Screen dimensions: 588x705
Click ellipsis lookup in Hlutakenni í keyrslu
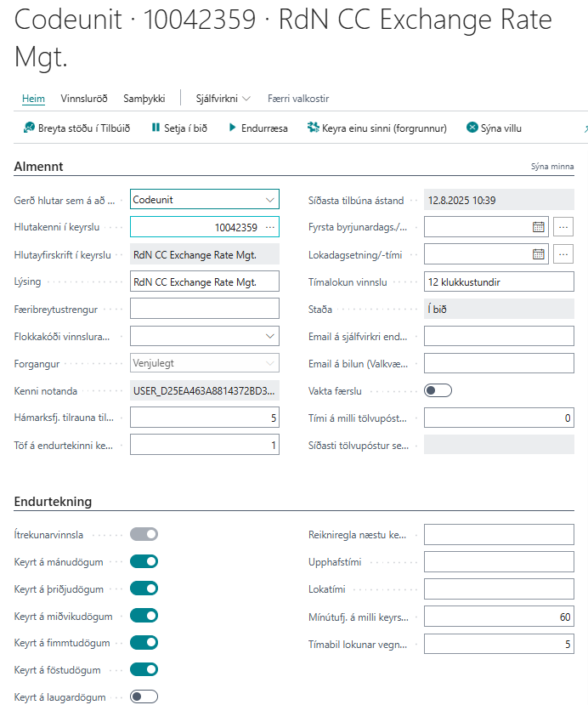tap(270, 227)
